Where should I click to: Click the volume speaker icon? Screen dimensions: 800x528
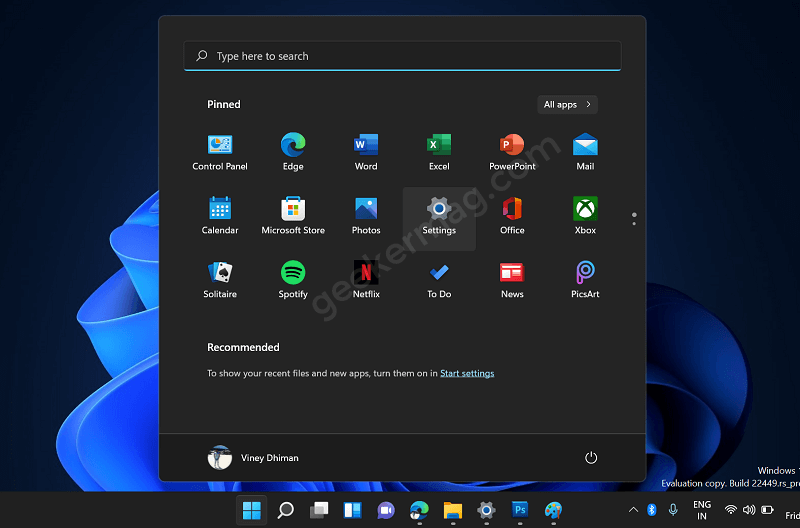[x=749, y=509]
